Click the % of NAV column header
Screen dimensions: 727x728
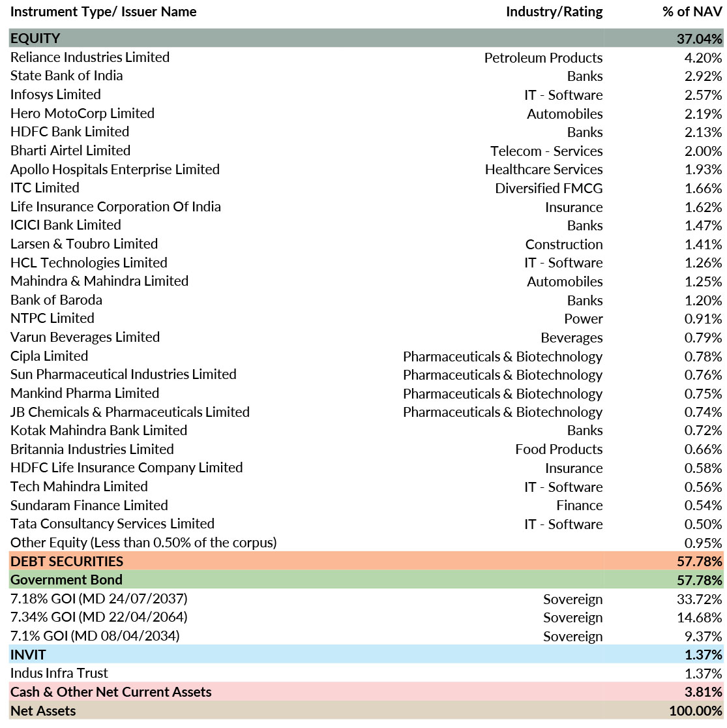pyautogui.click(x=692, y=12)
